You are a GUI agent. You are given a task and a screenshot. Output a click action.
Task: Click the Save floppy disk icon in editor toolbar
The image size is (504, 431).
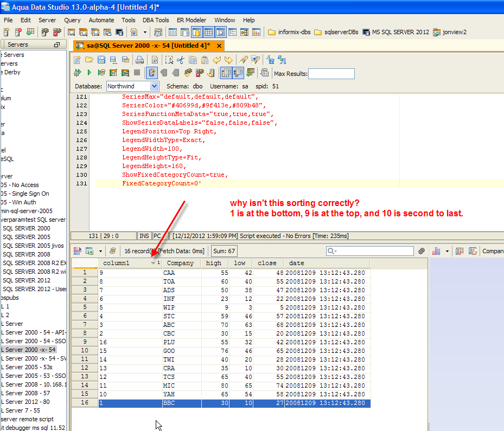pos(101,60)
